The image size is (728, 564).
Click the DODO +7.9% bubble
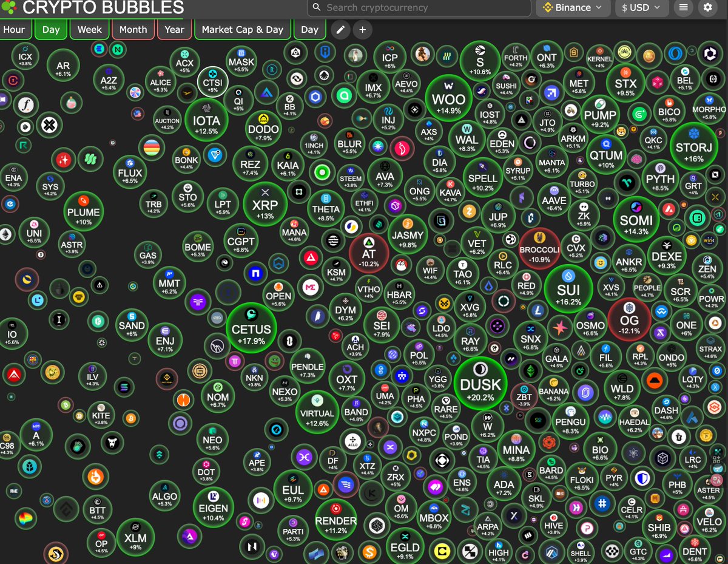pyautogui.click(x=263, y=127)
